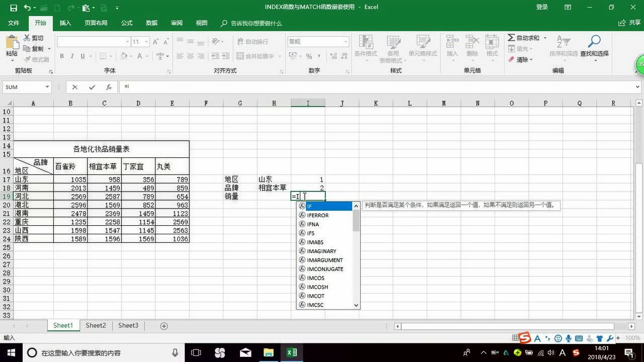Image resolution: width=644 pixels, height=362 pixels.
Task: Switch to the Sheet2 worksheet tab
Action: (x=95, y=325)
